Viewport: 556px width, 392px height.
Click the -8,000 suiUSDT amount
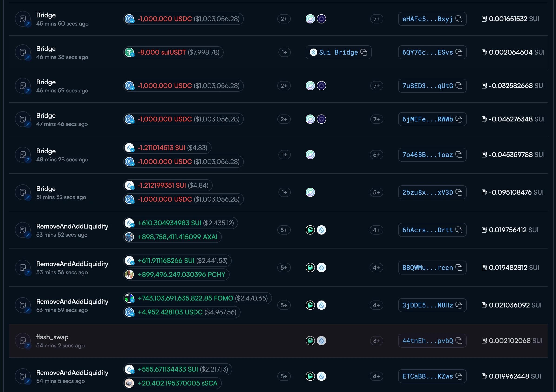click(162, 52)
